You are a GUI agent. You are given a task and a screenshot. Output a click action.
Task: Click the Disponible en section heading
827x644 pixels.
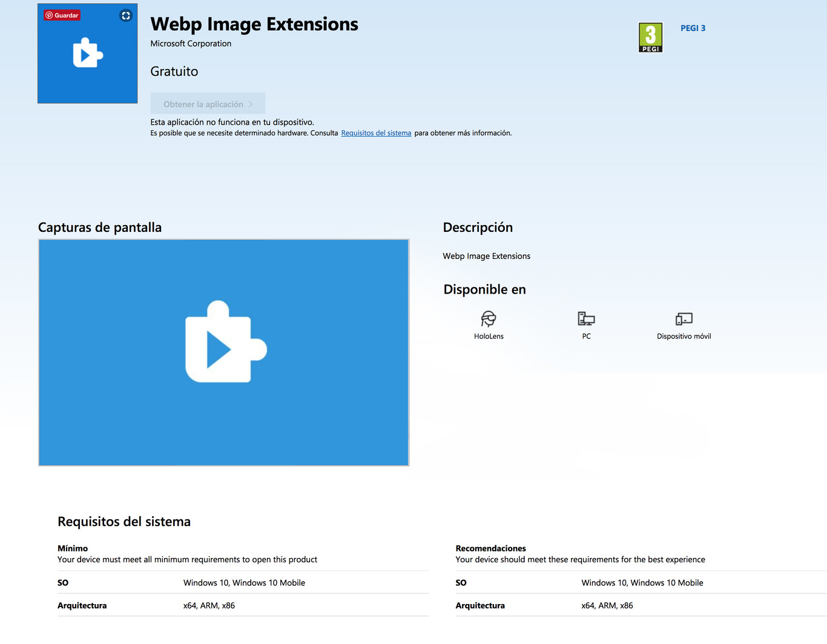[484, 289]
